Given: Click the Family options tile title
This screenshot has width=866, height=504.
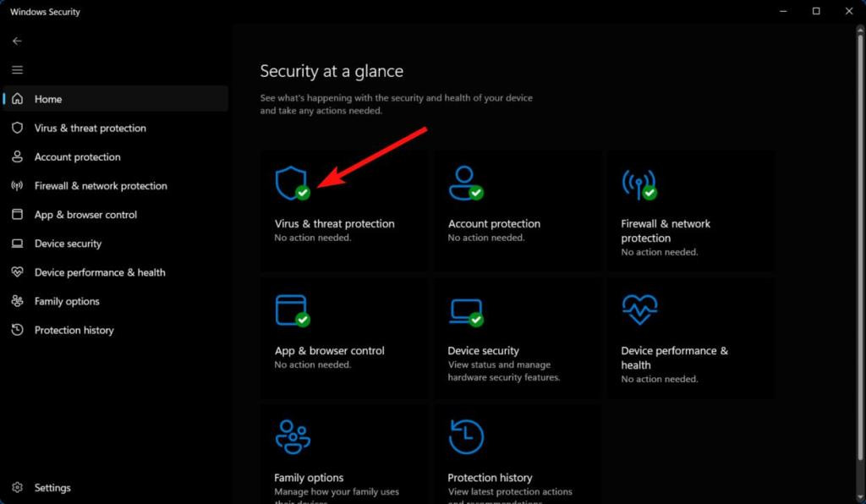Looking at the screenshot, I should (x=309, y=478).
